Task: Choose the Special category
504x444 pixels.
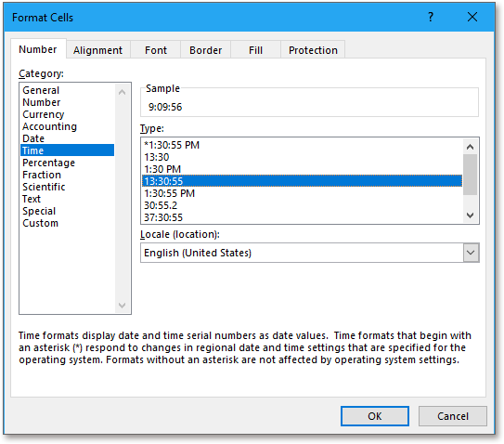Action: (x=67, y=211)
